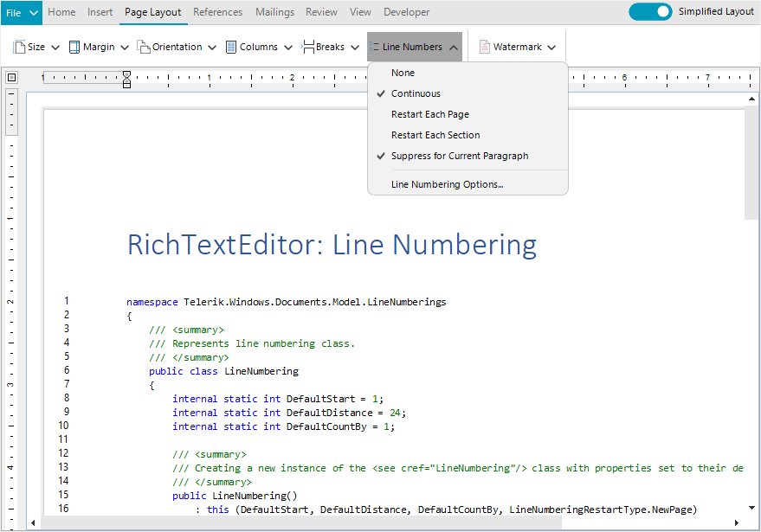Open the Watermark dropdown arrow
This screenshot has height=532, width=761.
551,48
